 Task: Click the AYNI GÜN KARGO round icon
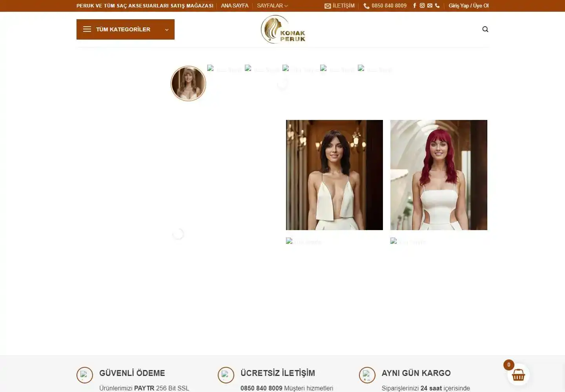[367, 375]
